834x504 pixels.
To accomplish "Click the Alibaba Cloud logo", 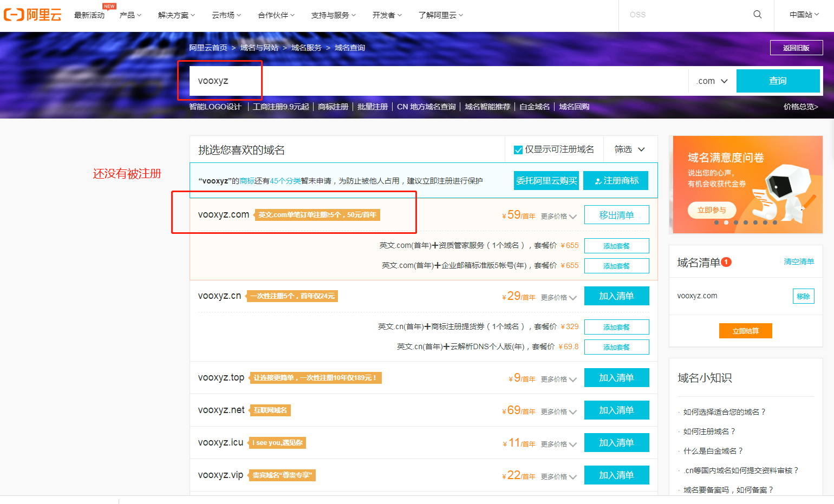I will point(32,15).
